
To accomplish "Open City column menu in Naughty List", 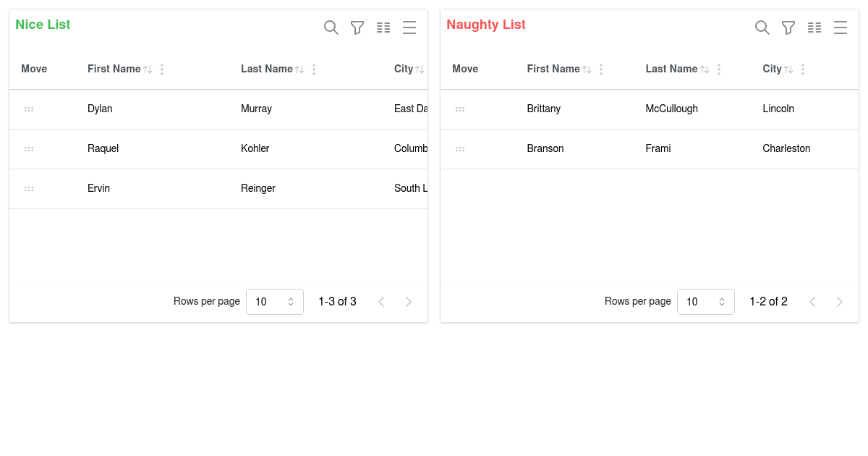I will tap(803, 69).
